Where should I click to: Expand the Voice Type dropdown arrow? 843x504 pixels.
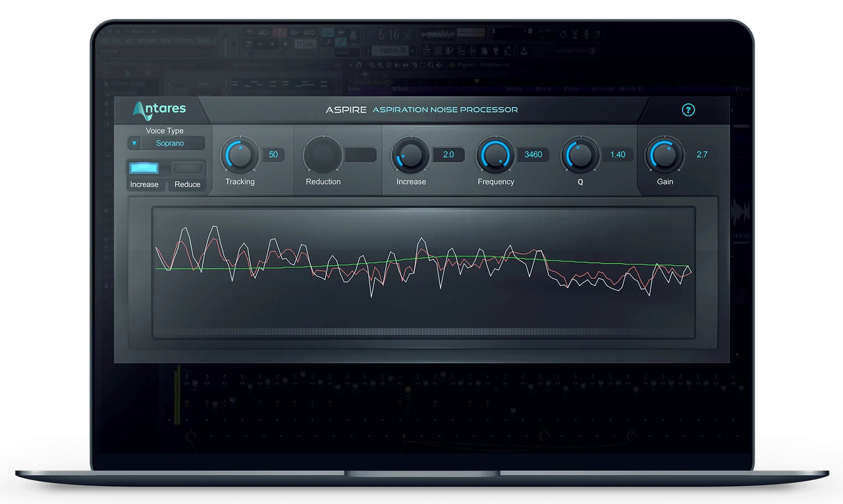(x=134, y=143)
